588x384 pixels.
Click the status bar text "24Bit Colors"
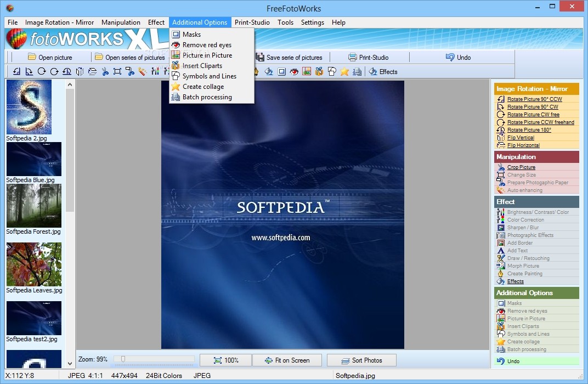click(x=164, y=375)
